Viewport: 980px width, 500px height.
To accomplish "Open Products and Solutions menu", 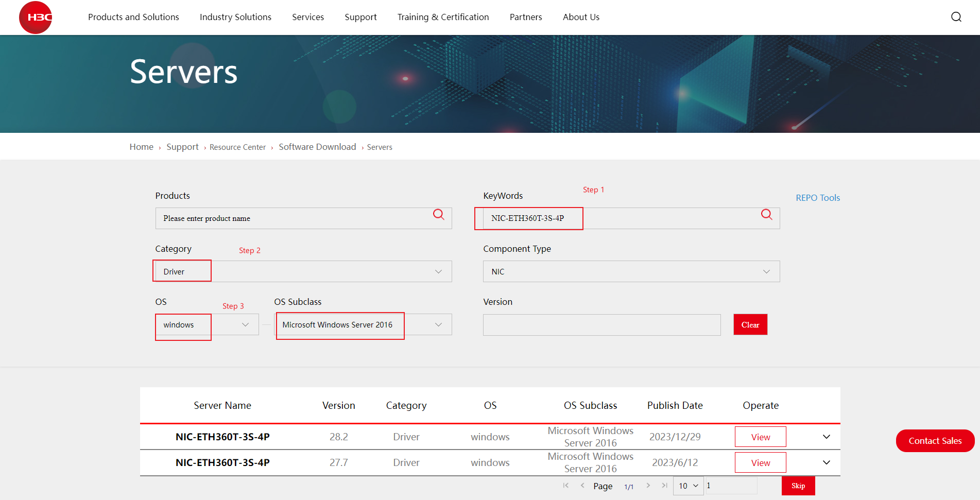I will (x=133, y=17).
